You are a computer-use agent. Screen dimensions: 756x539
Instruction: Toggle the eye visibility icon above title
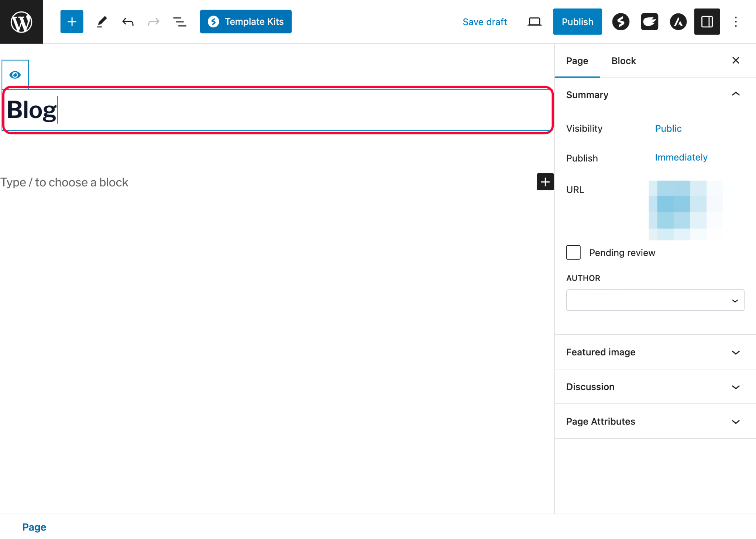(15, 75)
